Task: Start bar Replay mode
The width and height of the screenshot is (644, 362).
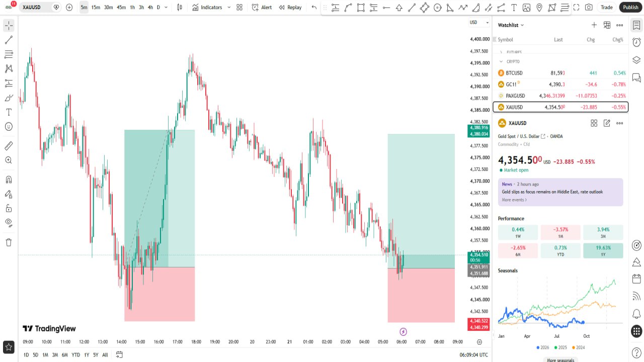Action: point(290,8)
